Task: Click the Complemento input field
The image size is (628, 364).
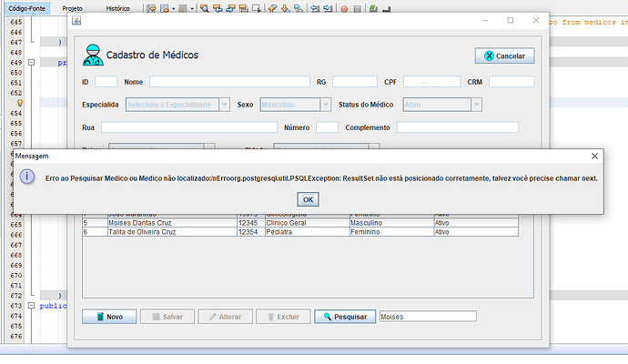Action: click(x=458, y=127)
